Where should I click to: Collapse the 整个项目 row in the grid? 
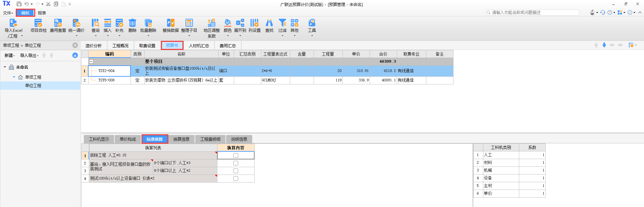[91, 62]
